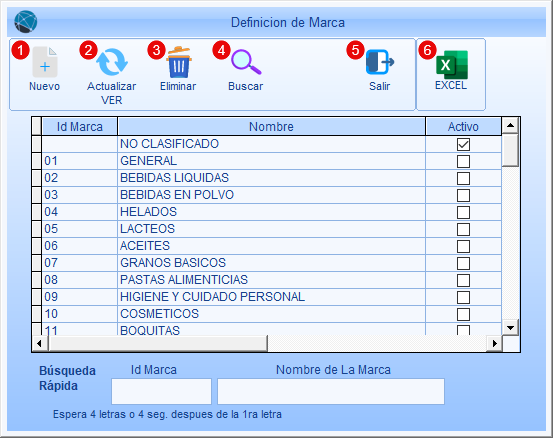Click the scroll right arrow of the grid
The height and width of the screenshot is (438, 553).
(x=494, y=343)
